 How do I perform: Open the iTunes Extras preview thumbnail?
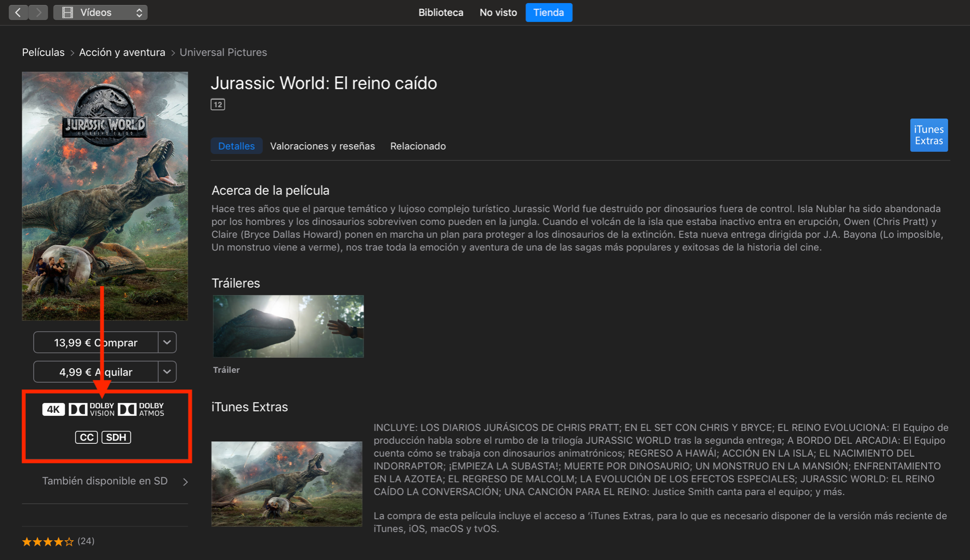point(287,484)
